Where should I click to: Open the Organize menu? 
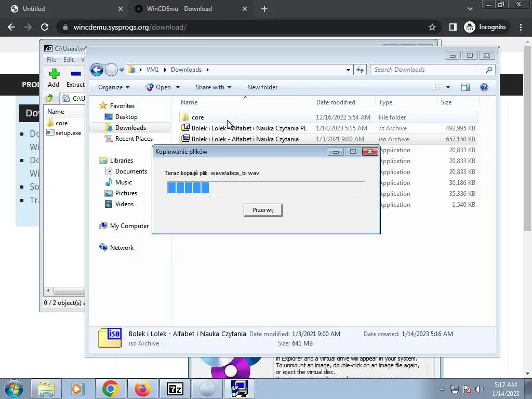point(114,87)
